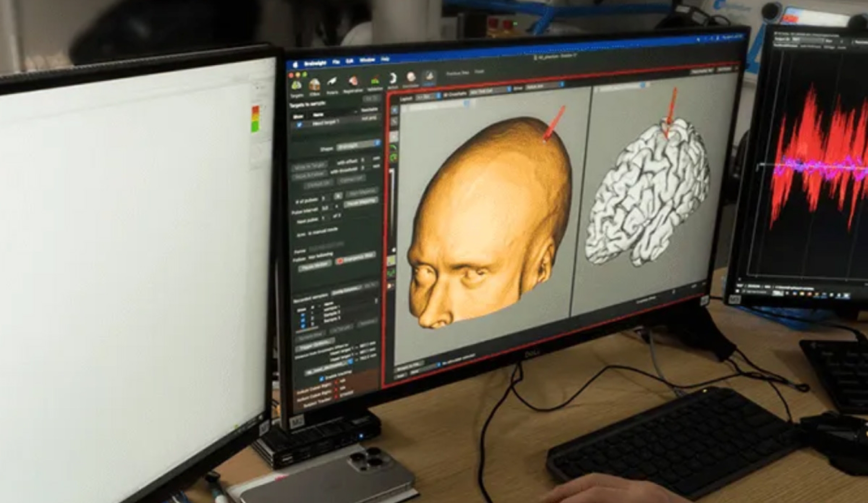Open the File menu

click(x=336, y=62)
